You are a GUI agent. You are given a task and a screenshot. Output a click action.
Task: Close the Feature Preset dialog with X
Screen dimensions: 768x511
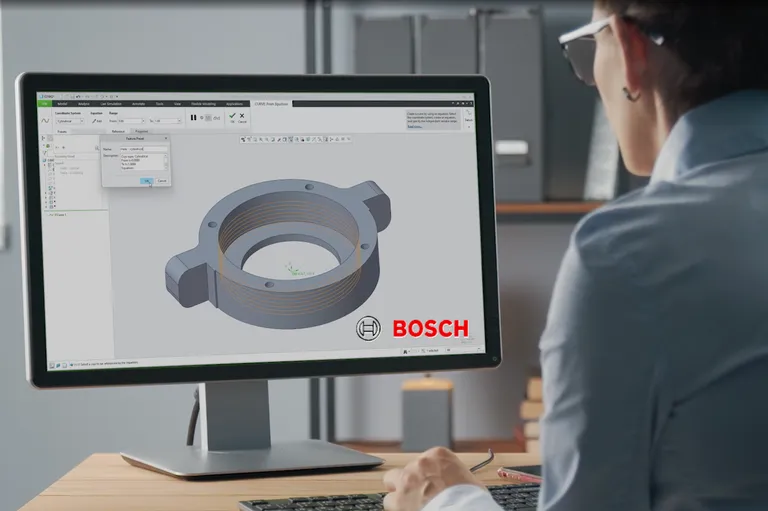(167, 140)
